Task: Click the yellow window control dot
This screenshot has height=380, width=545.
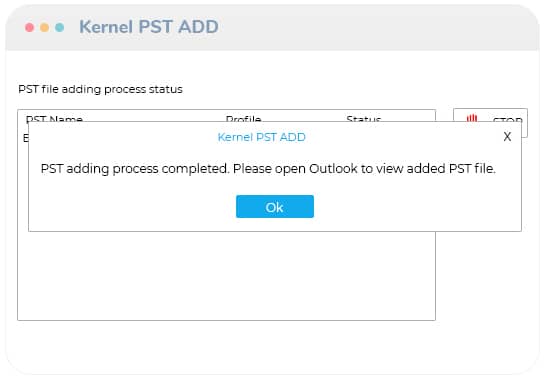Action: pyautogui.click(x=44, y=27)
